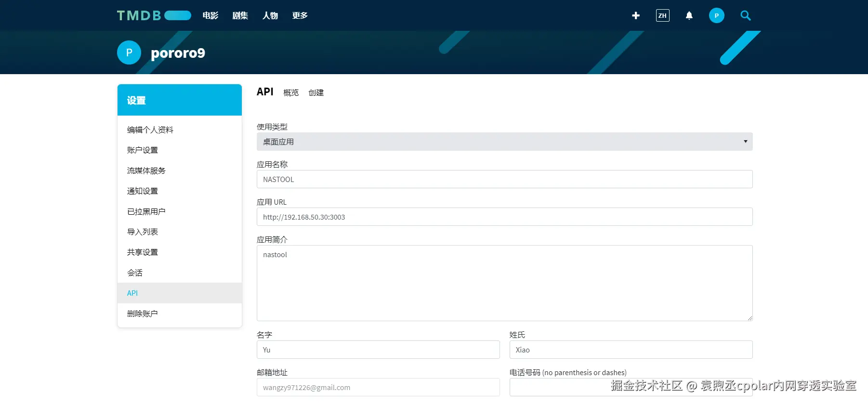This screenshot has height=404, width=868.
Task: Click the 应用名称 field containing NASTOOL
Action: [x=504, y=179]
